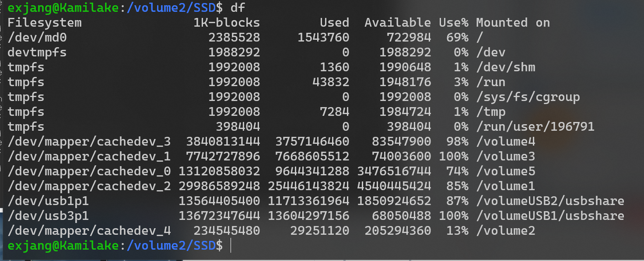Click the Mounted on column header

513,23
